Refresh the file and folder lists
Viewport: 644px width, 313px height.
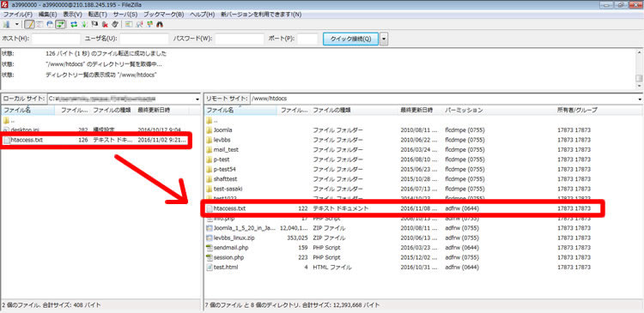74,24
